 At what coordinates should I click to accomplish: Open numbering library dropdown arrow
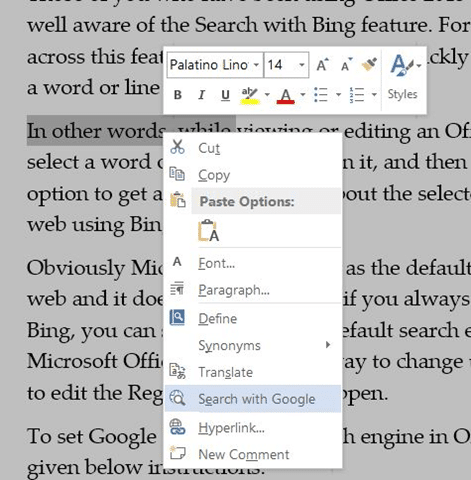click(x=374, y=95)
